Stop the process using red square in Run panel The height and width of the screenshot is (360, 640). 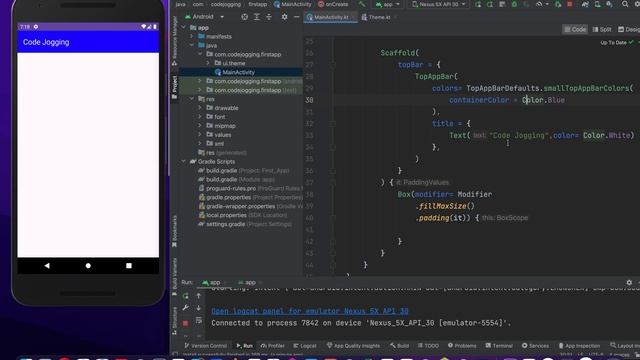(x=186, y=323)
